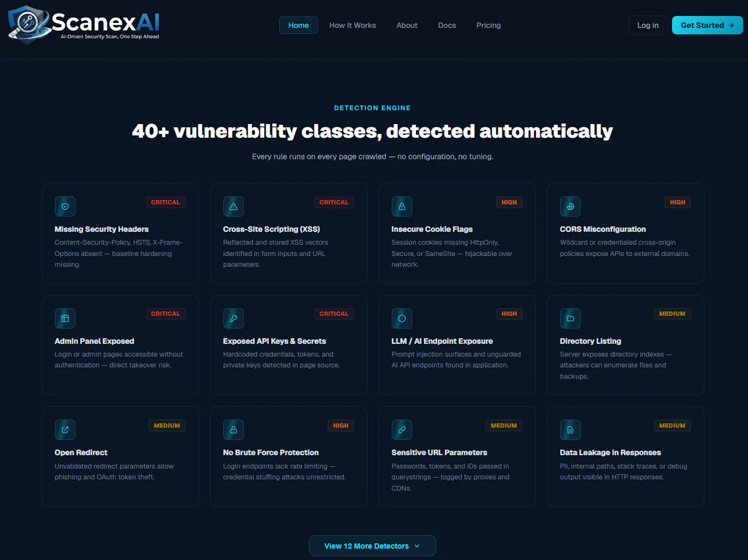Click the 'Every rule runs on every page' subtitle
This screenshot has height=560, width=748.
click(x=373, y=157)
